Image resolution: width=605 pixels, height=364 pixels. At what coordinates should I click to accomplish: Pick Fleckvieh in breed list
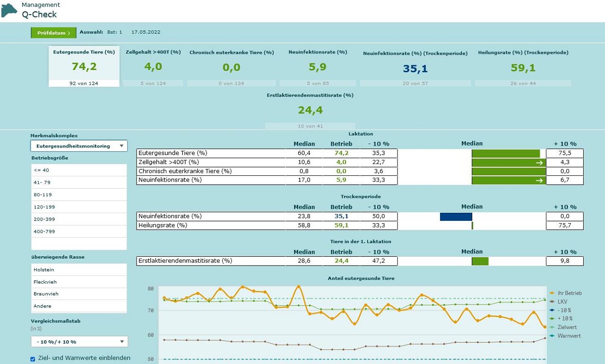click(79, 282)
